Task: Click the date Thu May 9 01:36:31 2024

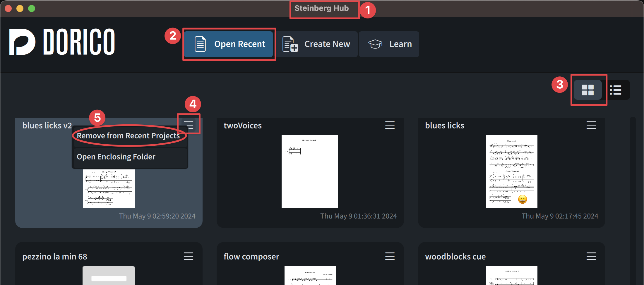Action: pyautogui.click(x=359, y=216)
